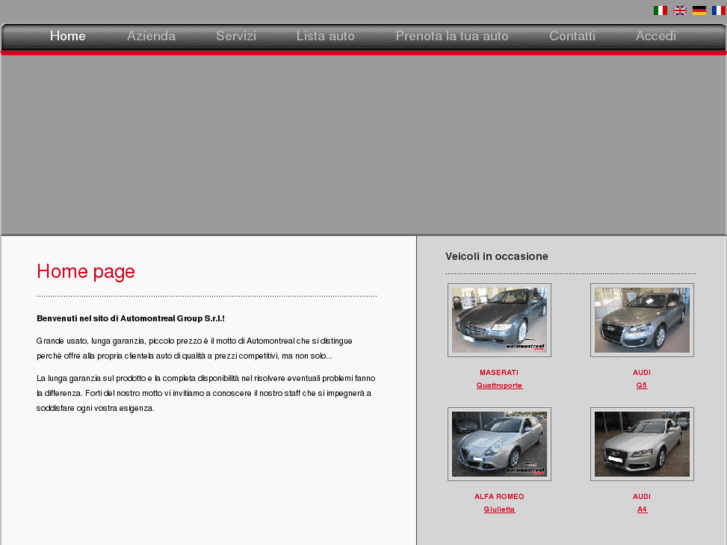Screen dimensions: 727x545
Task: Go to the Azienda page
Action: [151, 36]
